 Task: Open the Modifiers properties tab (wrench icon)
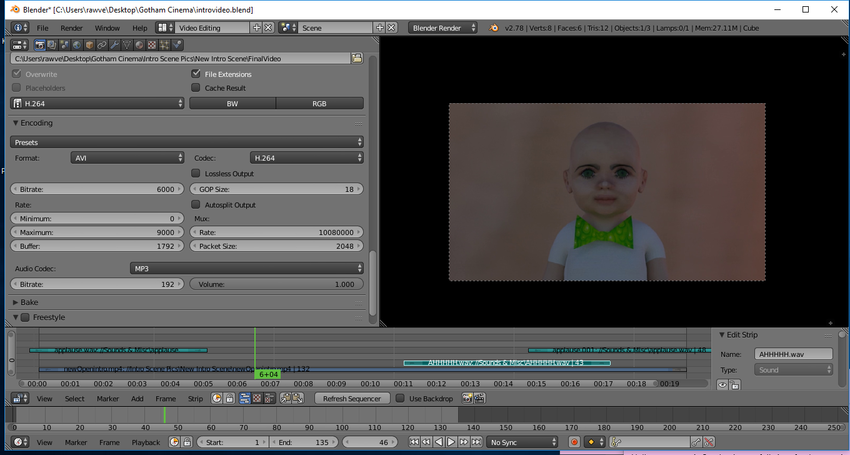click(114, 44)
